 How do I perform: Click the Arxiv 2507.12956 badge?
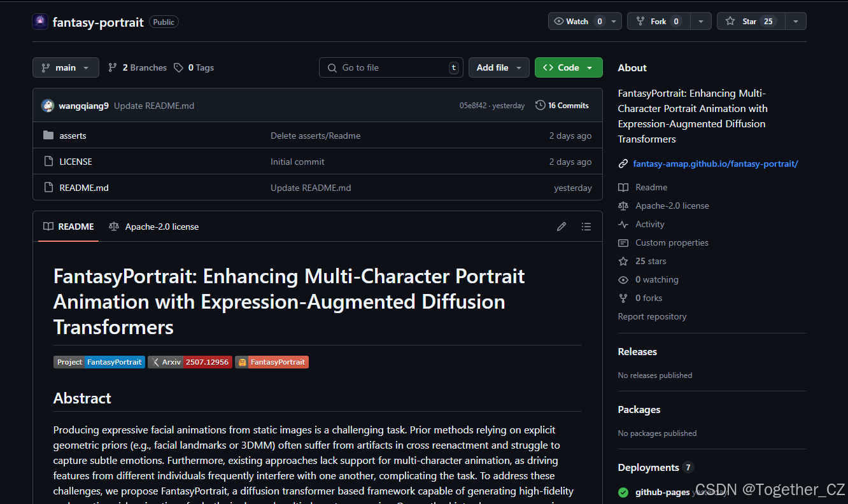pyautogui.click(x=190, y=361)
